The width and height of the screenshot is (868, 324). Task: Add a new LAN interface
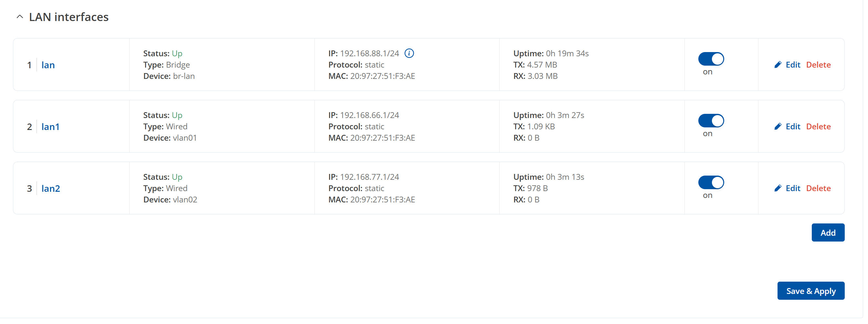click(x=828, y=232)
